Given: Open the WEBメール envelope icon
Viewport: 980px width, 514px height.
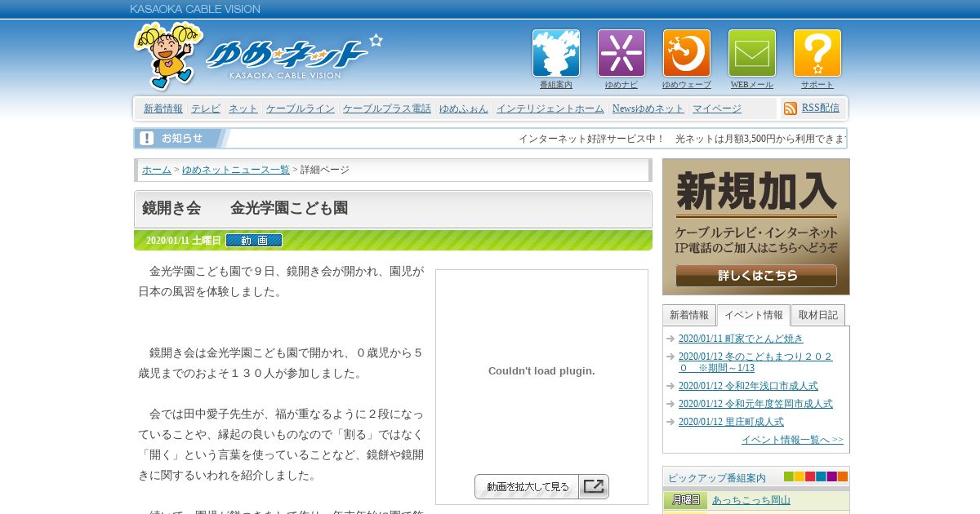Looking at the screenshot, I should click(752, 53).
